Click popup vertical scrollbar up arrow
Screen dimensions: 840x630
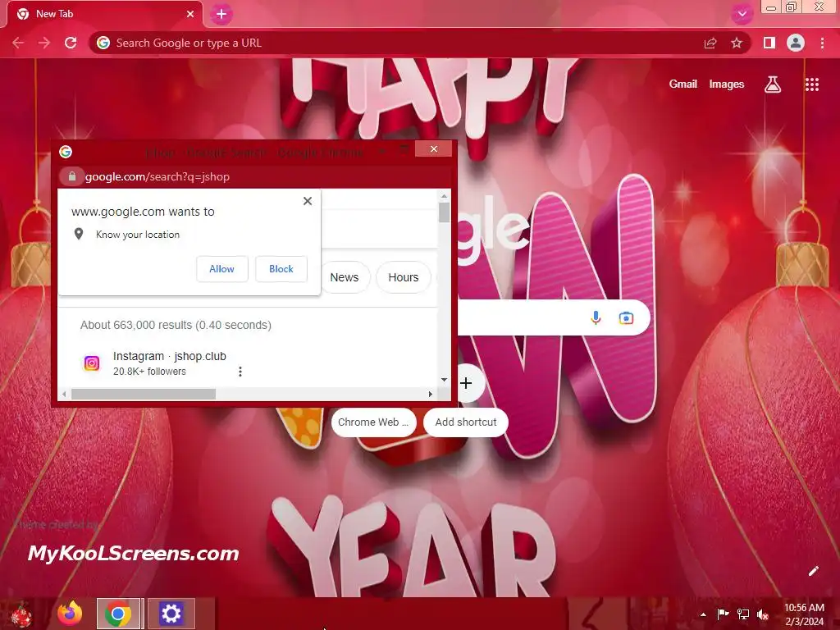click(444, 197)
